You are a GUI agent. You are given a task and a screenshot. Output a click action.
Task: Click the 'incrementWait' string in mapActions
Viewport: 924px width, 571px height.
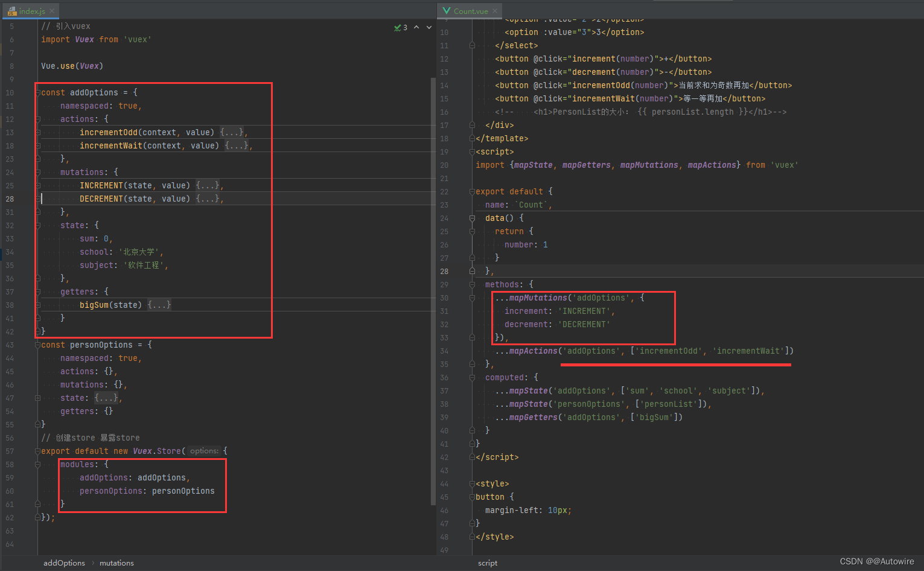[x=748, y=351]
